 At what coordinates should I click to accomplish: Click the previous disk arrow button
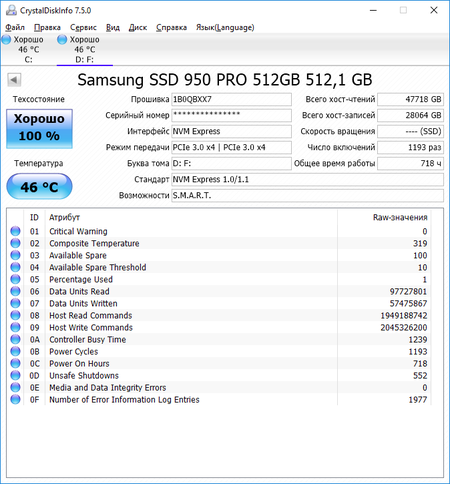click(x=14, y=80)
